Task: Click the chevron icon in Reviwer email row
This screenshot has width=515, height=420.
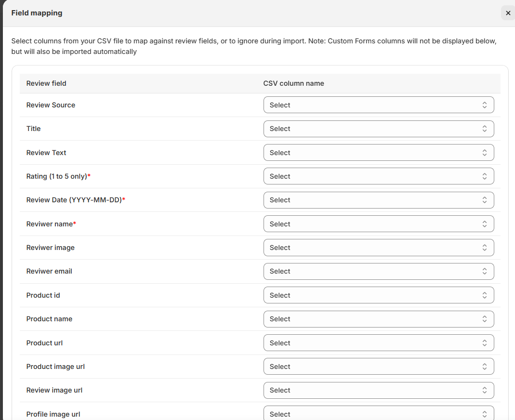Action: (x=485, y=271)
